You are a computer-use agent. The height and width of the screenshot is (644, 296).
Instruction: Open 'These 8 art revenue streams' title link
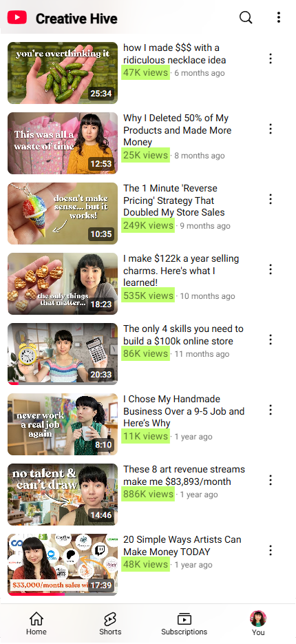(x=184, y=475)
